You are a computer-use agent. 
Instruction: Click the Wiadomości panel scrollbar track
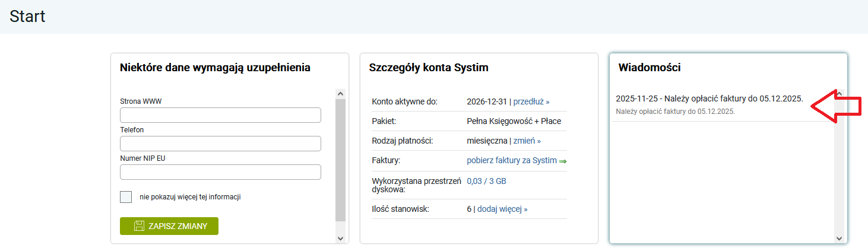point(839,178)
